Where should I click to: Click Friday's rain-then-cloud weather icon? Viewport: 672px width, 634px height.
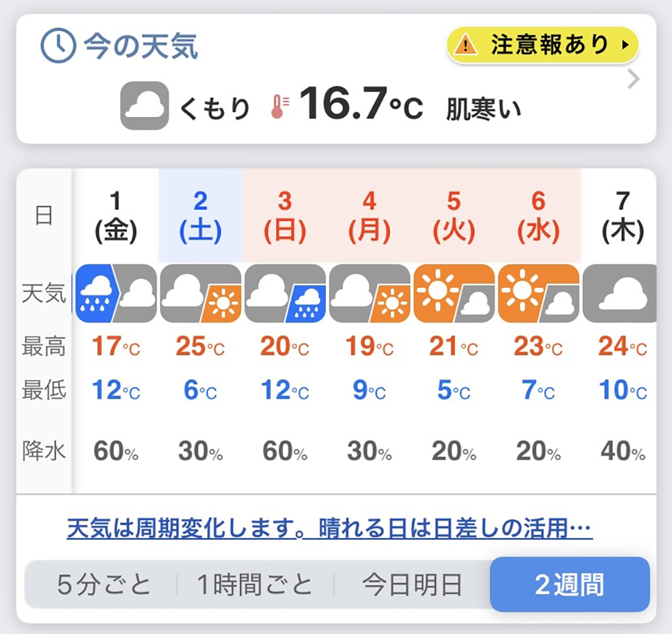point(116,292)
